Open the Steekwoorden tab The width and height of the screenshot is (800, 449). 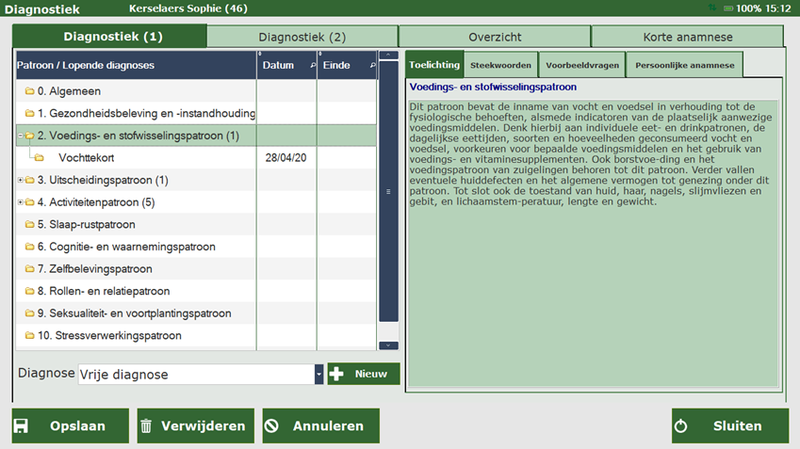[x=500, y=65]
